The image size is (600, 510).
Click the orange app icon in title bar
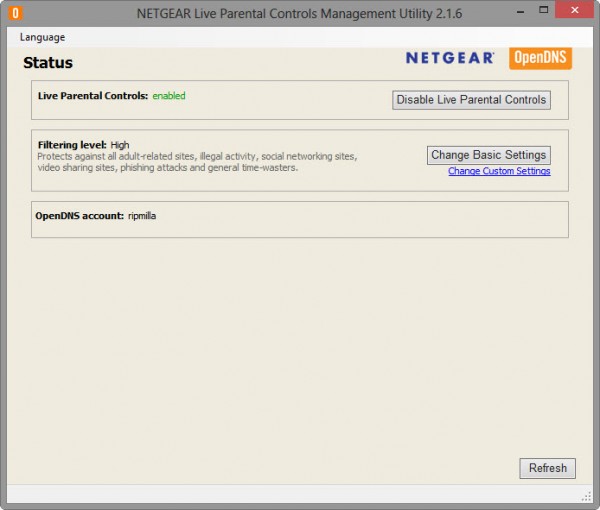click(15, 13)
